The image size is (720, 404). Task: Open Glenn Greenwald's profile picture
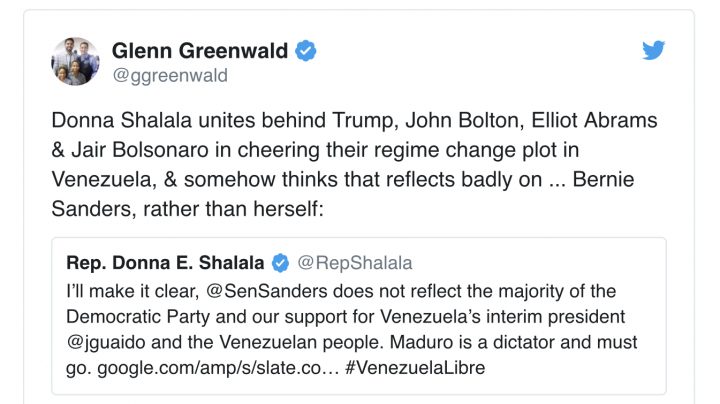tap(76, 62)
